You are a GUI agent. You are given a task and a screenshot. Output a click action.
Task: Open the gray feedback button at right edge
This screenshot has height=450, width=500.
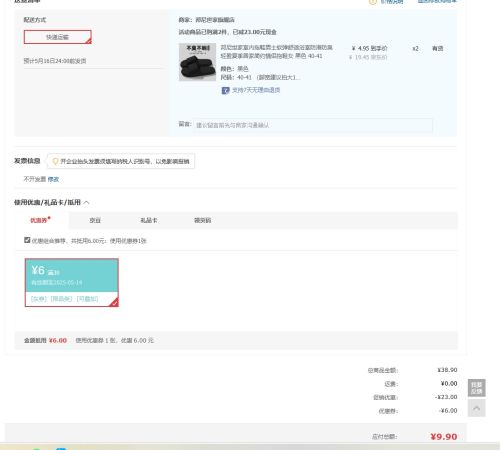coord(476,388)
